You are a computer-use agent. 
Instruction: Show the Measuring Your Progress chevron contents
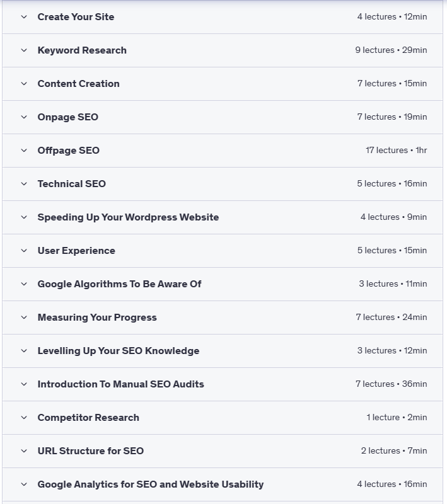pyautogui.click(x=24, y=318)
